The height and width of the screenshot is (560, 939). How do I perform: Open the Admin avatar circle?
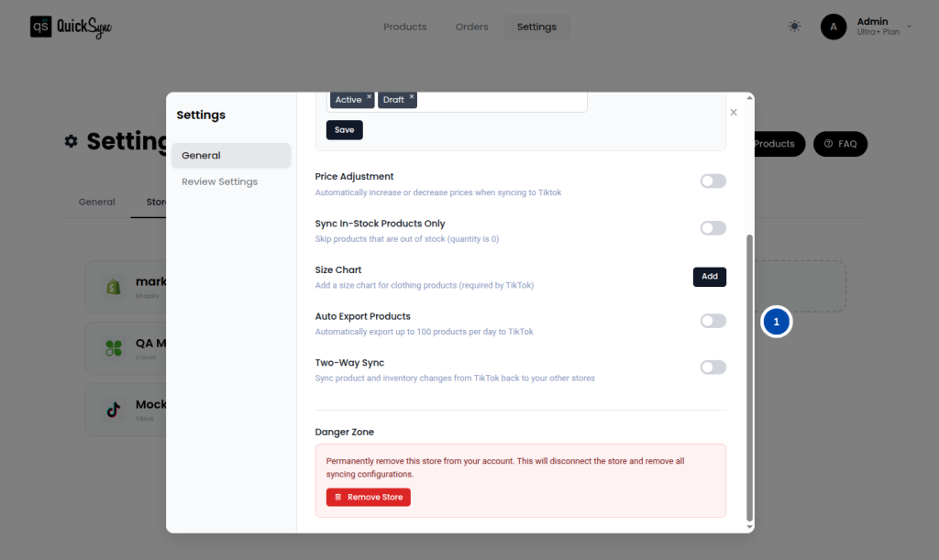(x=833, y=27)
